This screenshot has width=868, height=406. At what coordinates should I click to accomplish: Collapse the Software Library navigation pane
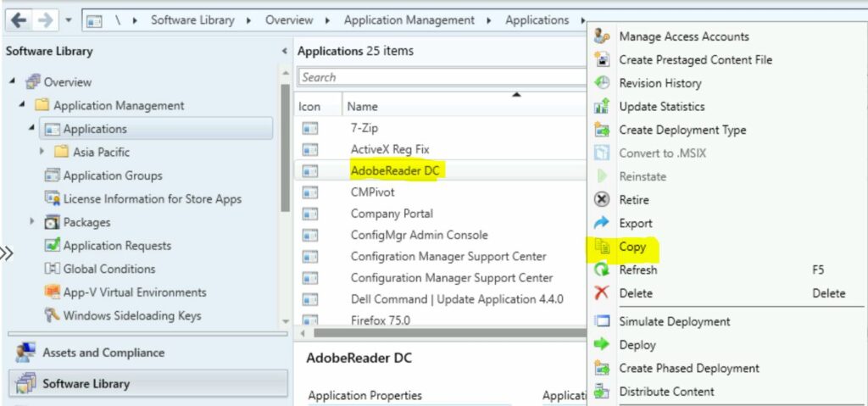285,51
